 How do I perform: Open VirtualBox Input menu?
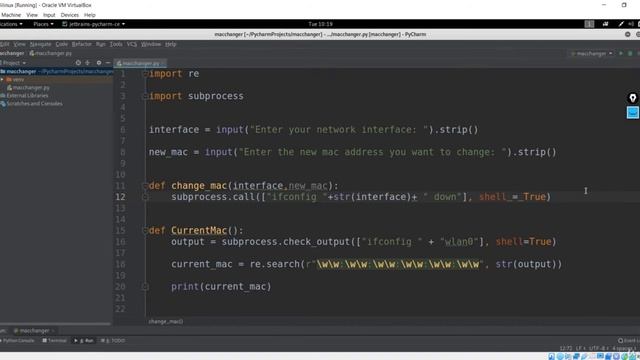[49, 15]
